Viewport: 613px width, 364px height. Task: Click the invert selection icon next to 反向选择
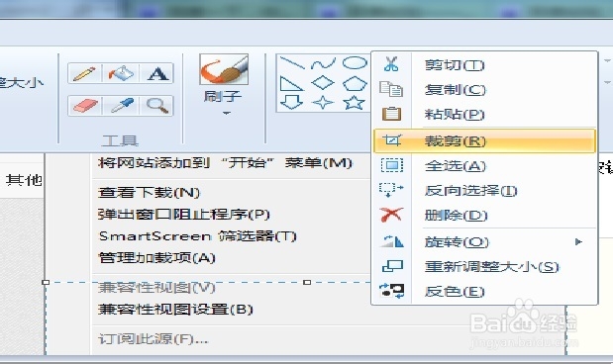click(x=391, y=190)
